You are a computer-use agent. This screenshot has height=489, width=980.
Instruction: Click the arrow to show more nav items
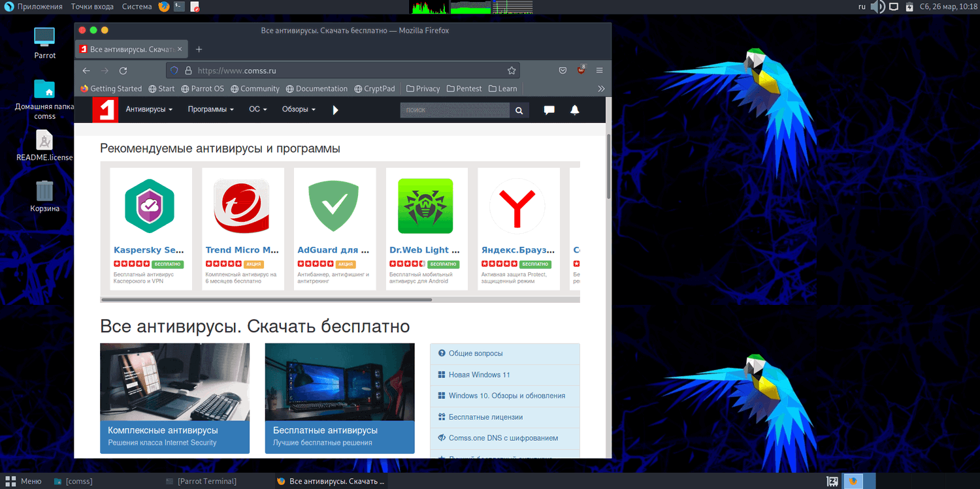click(x=336, y=110)
